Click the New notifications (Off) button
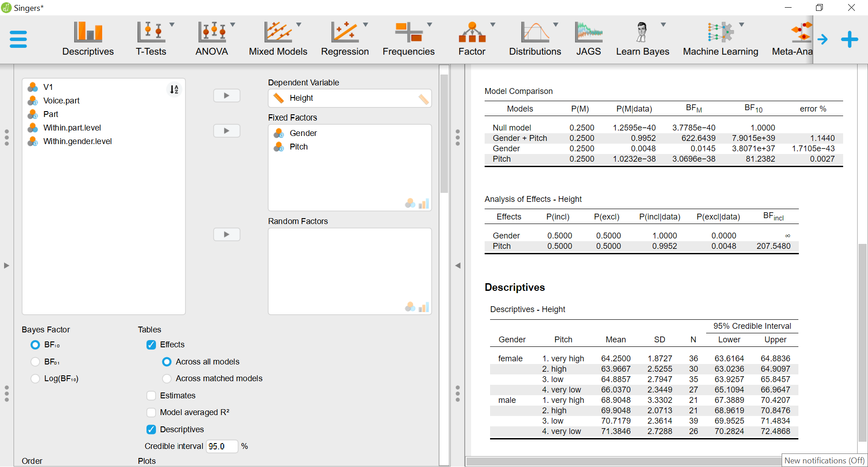This screenshot has height=467, width=868. [825, 461]
